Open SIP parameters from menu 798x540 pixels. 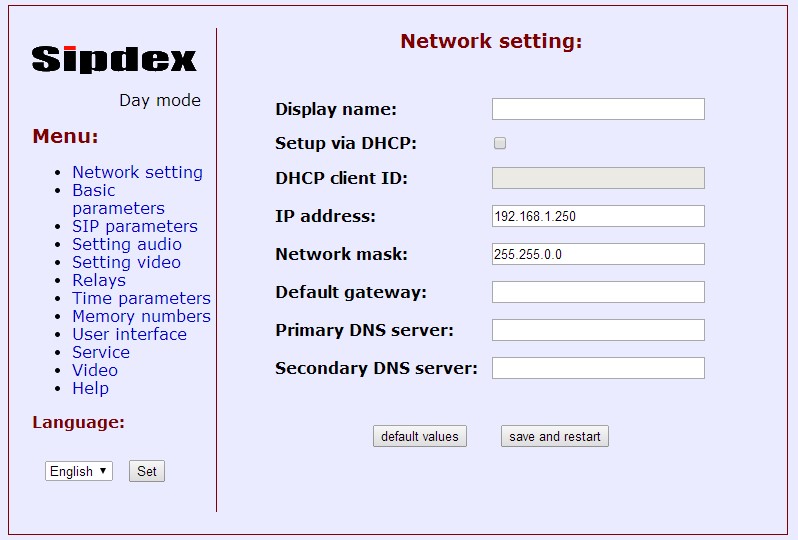pyautogui.click(x=135, y=226)
